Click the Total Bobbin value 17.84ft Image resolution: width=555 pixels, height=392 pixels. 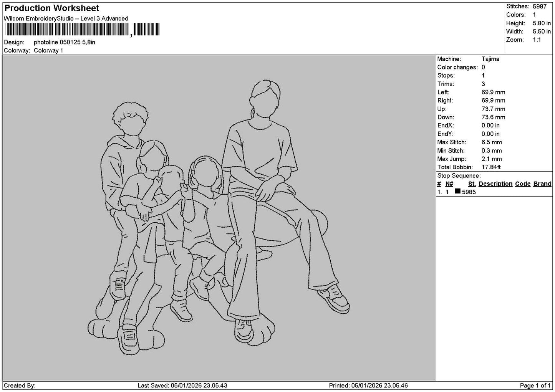tap(491, 167)
